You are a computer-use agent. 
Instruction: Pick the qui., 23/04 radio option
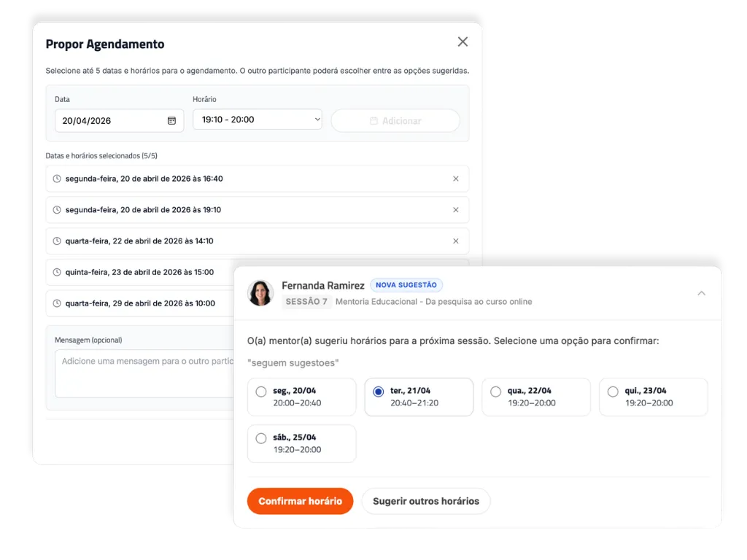(x=613, y=392)
